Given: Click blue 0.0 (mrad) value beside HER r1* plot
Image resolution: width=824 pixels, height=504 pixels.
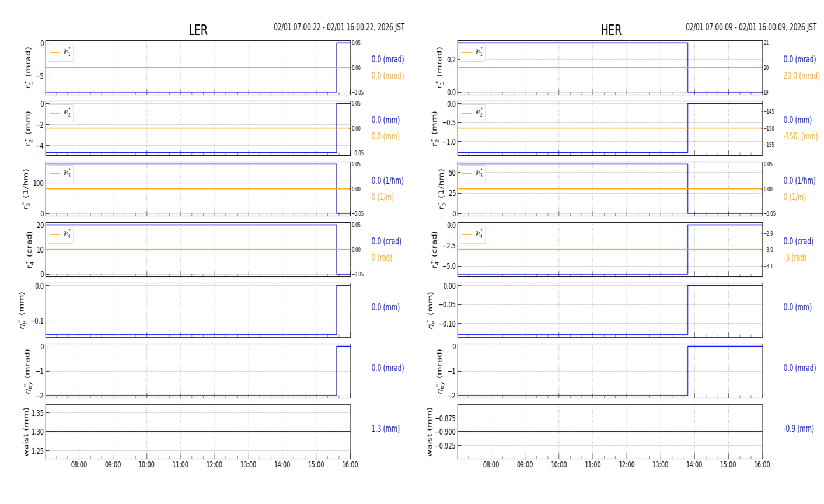Looking at the screenshot, I should click(799, 60).
